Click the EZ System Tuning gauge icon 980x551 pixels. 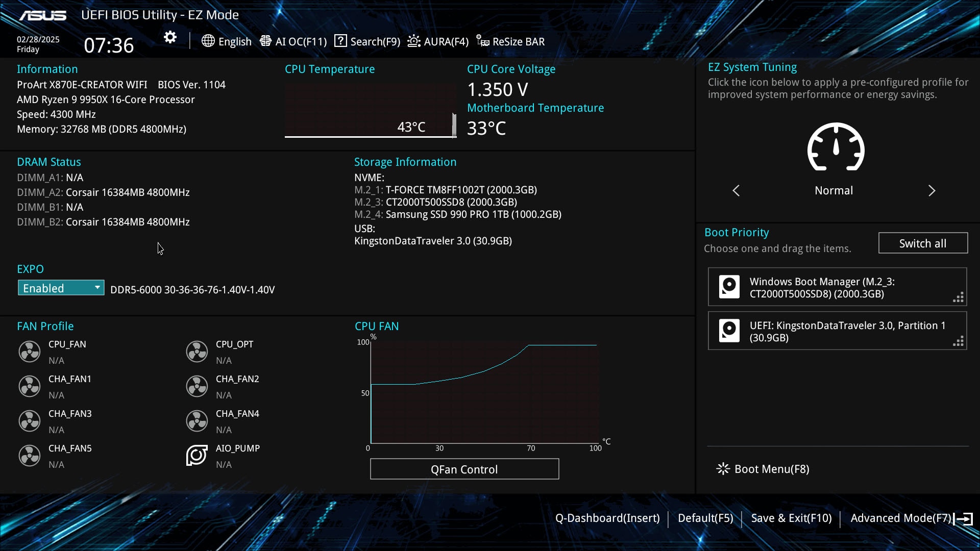(836, 147)
